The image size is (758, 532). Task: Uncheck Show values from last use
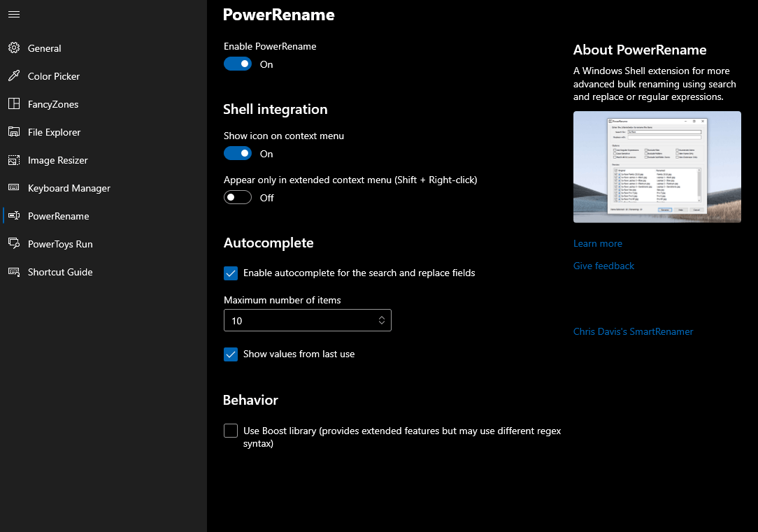tap(231, 354)
